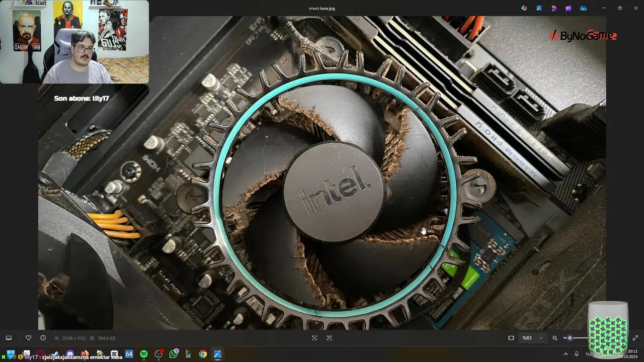Image resolution: width=644 pixels, height=362 pixels.
Task: Mark image as favorite with heart icon
Action: (x=29, y=338)
